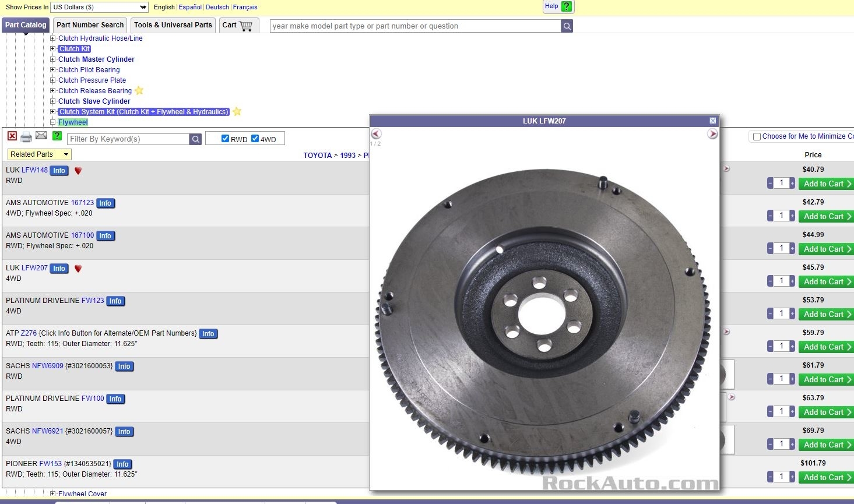Click the heart icon beside LUK LFW148

coord(78,171)
